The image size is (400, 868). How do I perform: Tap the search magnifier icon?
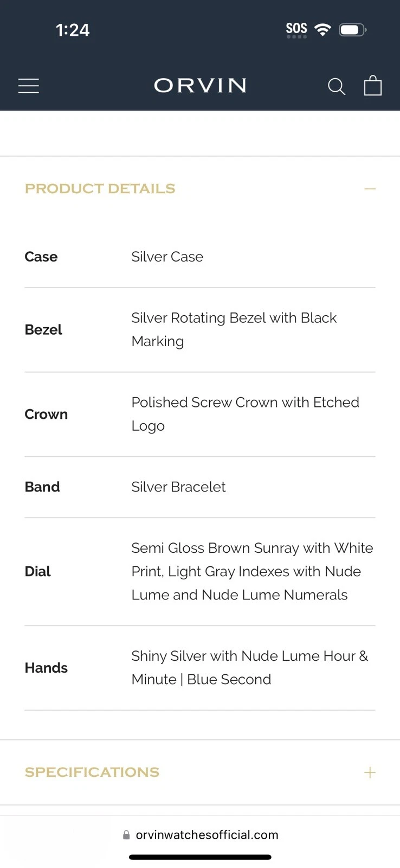click(337, 86)
